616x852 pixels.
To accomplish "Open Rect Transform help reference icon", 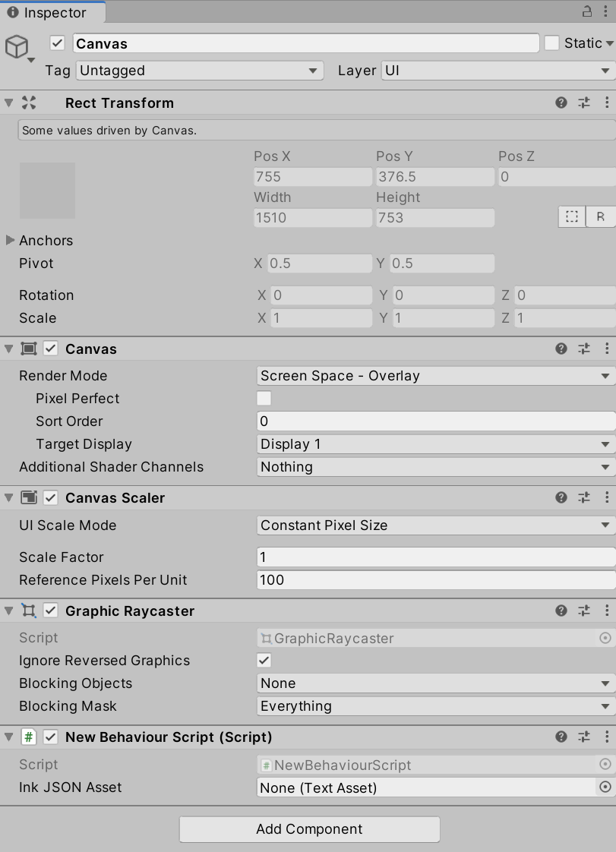I will (561, 103).
